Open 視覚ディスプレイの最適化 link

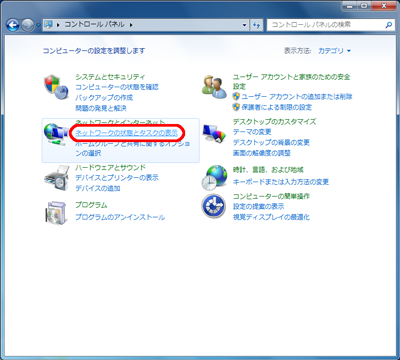(x=271, y=217)
